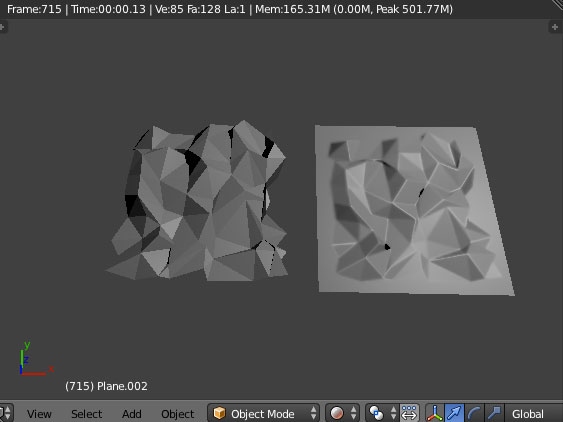Click the editor type selector icon
This screenshot has width=563, height=422.
(5, 413)
